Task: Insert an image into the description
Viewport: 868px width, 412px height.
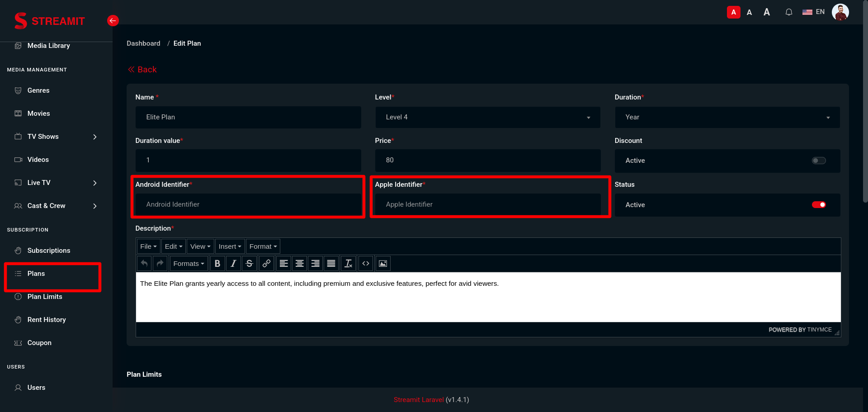Action: point(383,263)
